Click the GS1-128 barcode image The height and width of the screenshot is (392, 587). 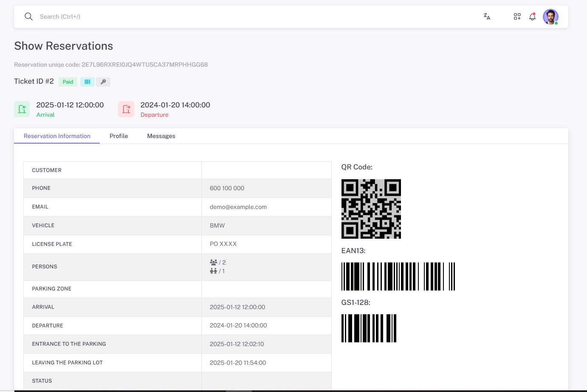[x=369, y=328]
